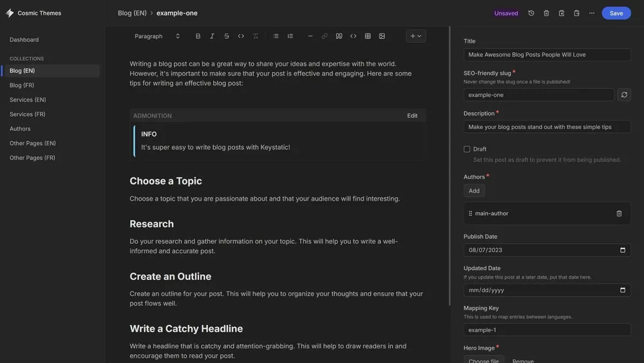Insert a bulleted list
This screenshot has width=644, height=363.
point(276,36)
